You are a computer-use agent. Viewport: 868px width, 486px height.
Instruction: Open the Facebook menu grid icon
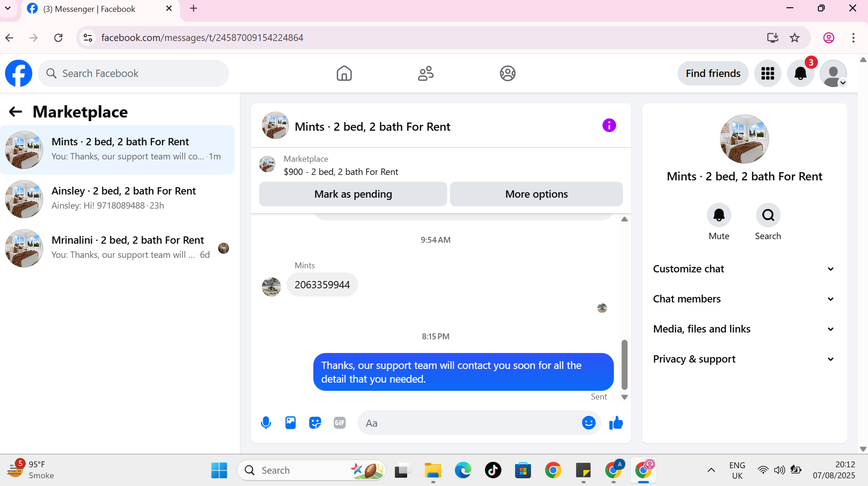tap(768, 73)
